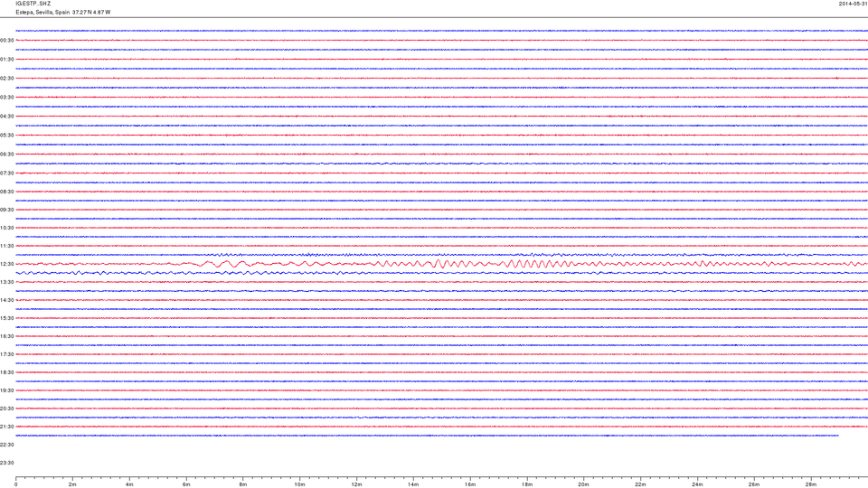Screen dimensions: 868x488
Task: Select the 21:30 time label
Action: pyautogui.click(x=6, y=427)
